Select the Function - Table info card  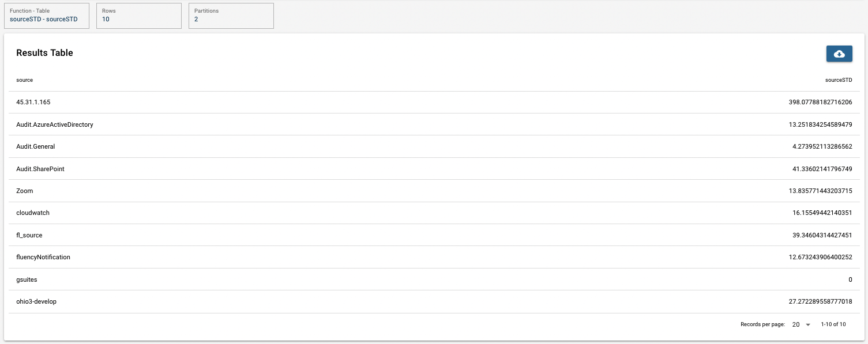(x=47, y=16)
